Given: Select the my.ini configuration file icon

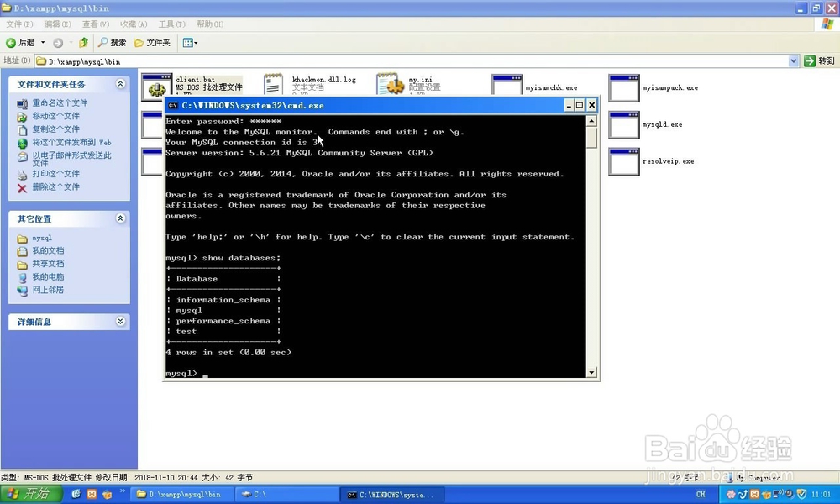Looking at the screenshot, I should click(391, 85).
